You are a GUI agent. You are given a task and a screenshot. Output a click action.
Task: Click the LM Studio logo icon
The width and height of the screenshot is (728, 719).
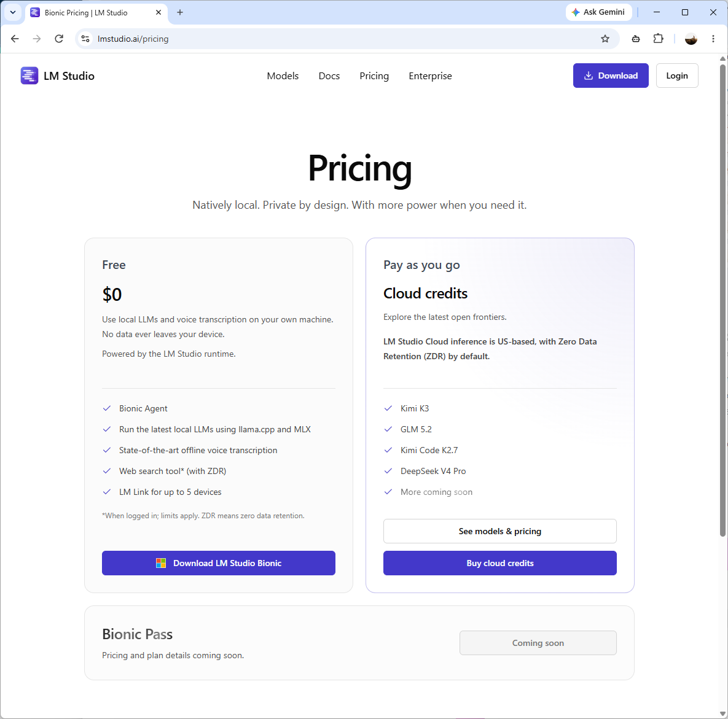pos(29,76)
